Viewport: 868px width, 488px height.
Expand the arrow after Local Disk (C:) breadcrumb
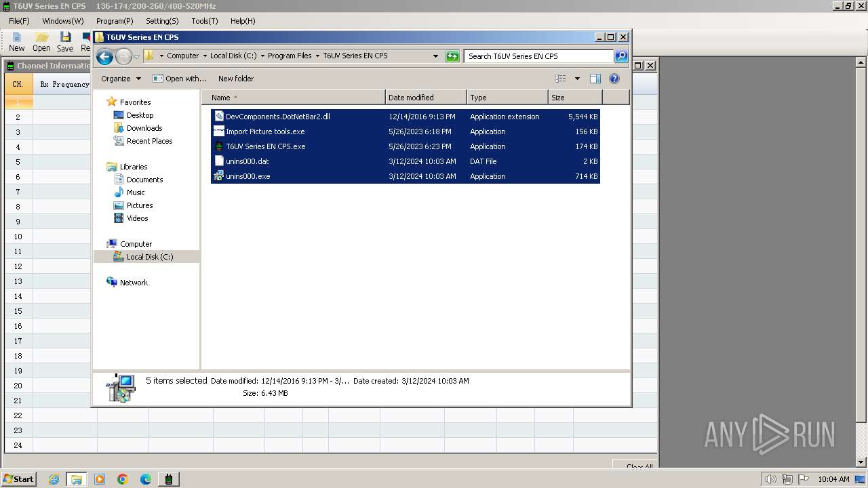pos(262,56)
